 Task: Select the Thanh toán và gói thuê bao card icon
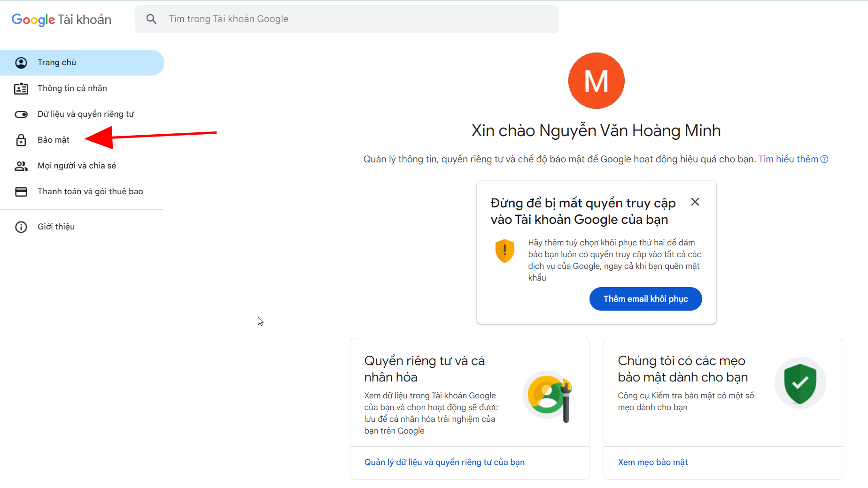[21, 191]
